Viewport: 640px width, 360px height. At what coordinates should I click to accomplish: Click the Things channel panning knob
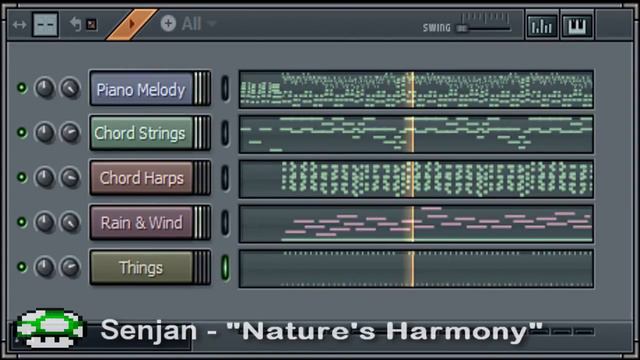(44, 267)
